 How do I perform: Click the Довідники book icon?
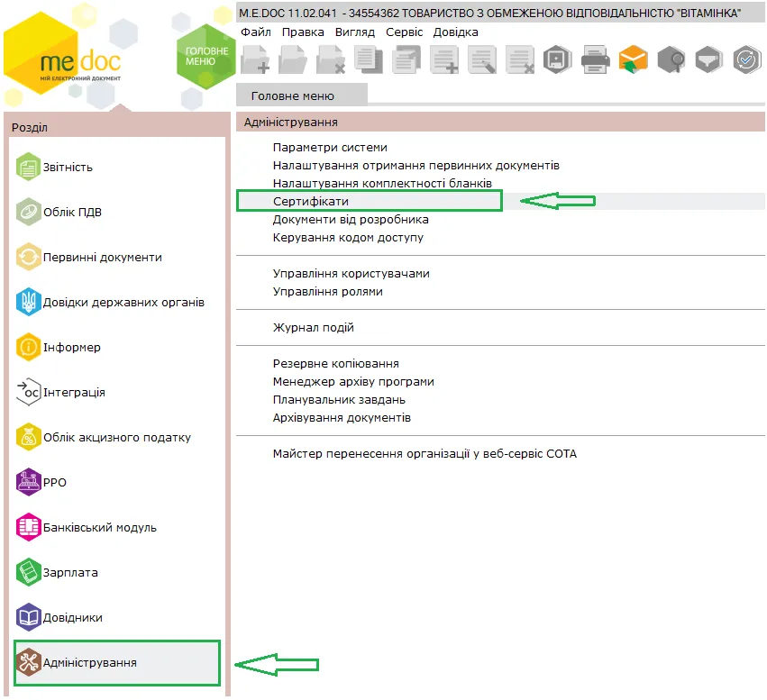click(28, 617)
